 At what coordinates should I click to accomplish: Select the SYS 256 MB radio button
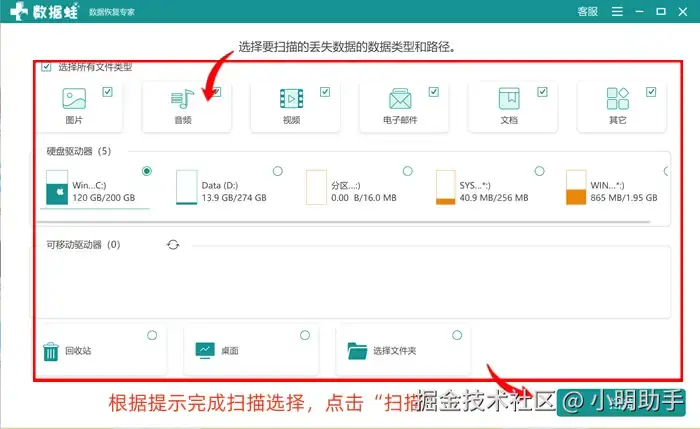[x=540, y=171]
